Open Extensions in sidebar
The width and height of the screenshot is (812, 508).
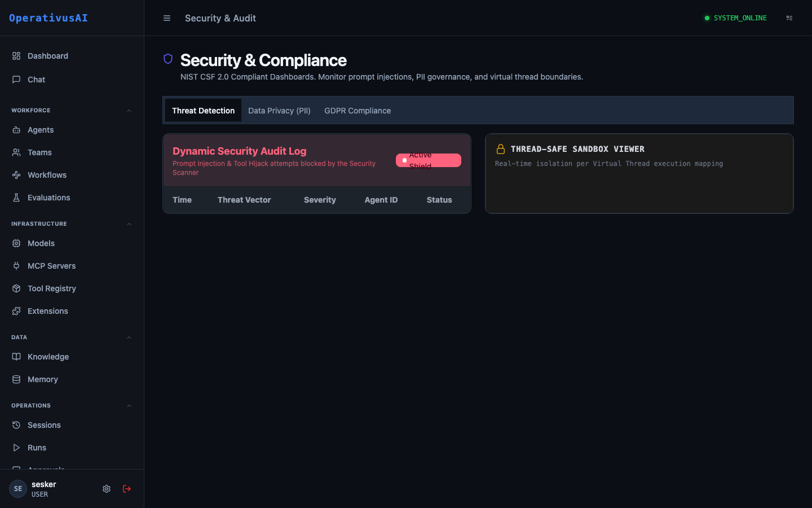pos(72,311)
